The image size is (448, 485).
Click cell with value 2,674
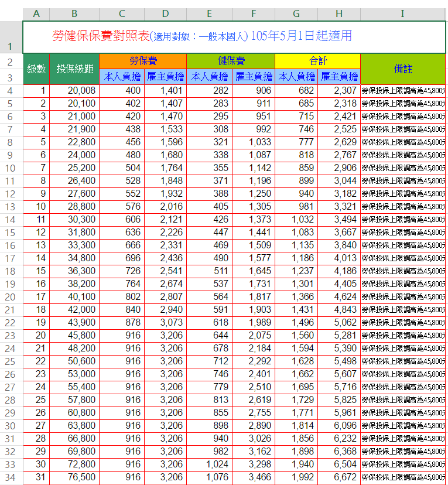(165, 284)
